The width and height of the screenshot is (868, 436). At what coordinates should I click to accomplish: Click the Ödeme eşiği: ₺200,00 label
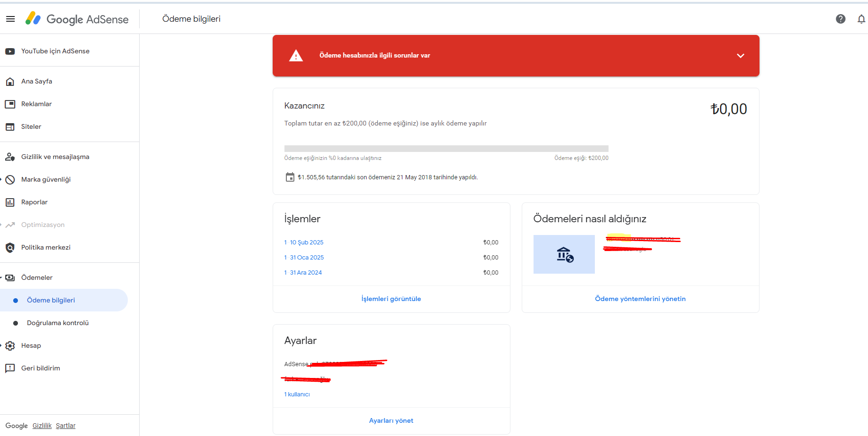[x=581, y=158]
